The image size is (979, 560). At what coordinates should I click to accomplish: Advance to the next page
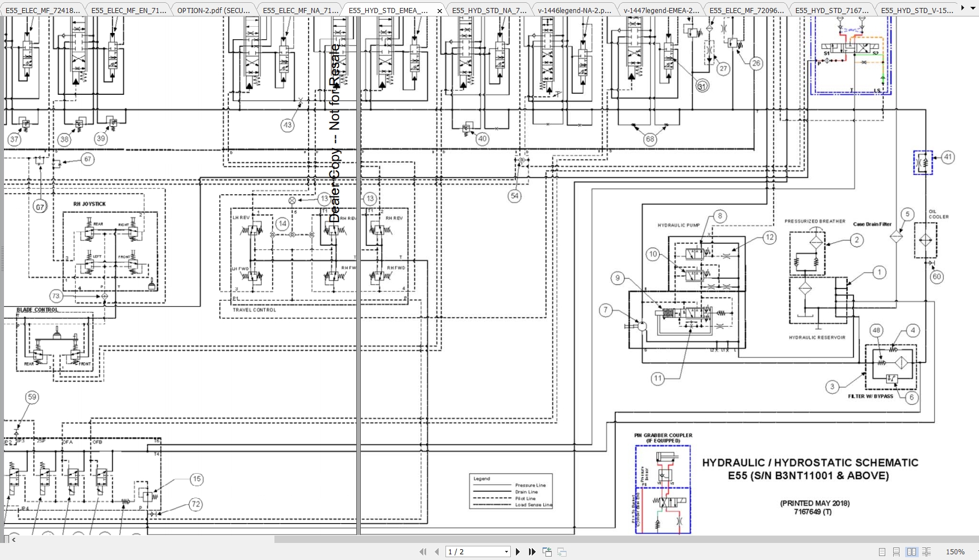point(518,551)
